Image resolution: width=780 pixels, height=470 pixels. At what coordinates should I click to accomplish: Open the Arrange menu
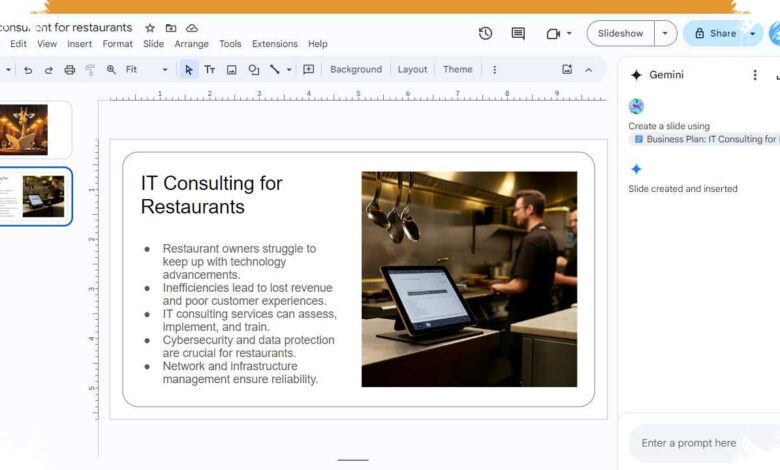[192, 44]
